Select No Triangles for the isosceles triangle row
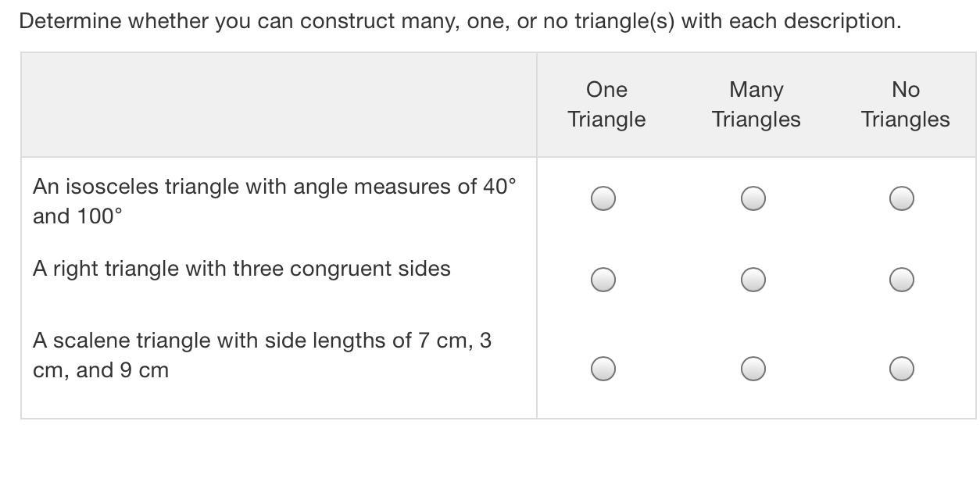Screen dimensions: 980x489 902,198
